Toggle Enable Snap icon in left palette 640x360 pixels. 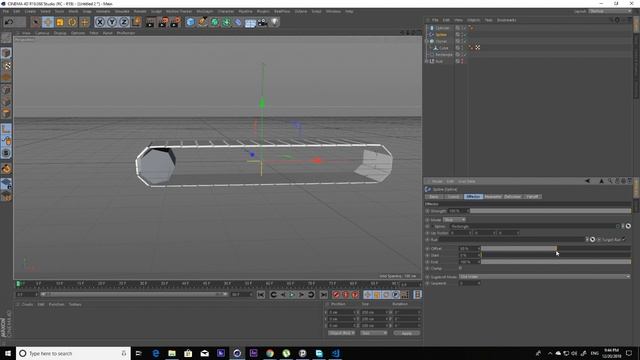coord(6,153)
